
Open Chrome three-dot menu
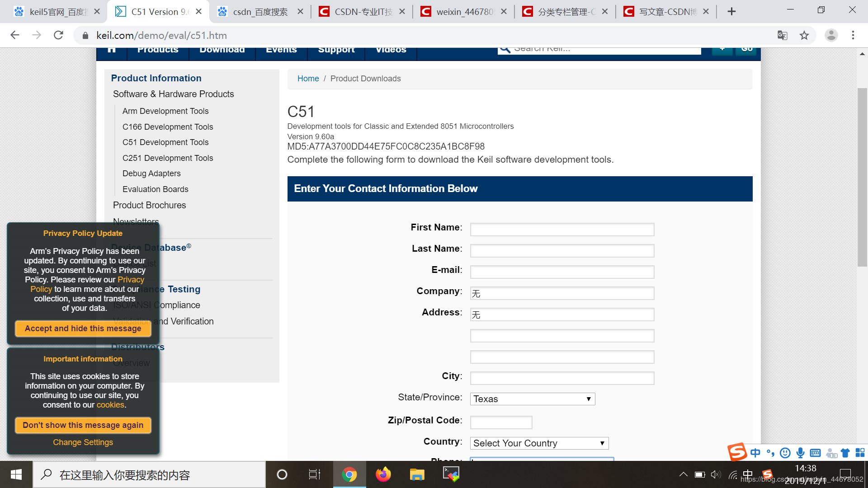point(853,35)
